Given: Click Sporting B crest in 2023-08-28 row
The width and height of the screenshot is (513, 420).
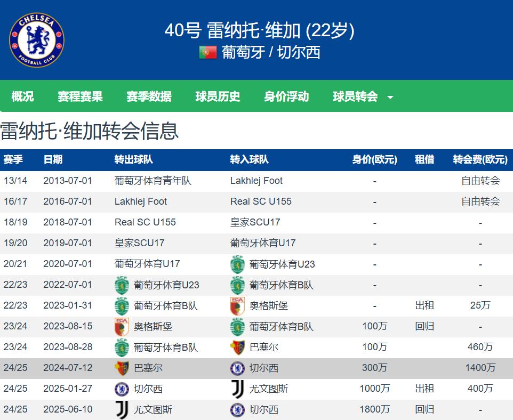Looking at the screenshot, I should pyautogui.click(x=122, y=348).
